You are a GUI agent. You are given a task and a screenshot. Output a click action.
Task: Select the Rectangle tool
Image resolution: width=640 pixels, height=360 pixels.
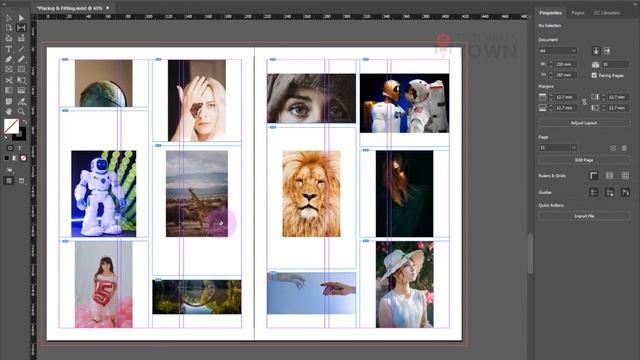[x=21, y=69]
